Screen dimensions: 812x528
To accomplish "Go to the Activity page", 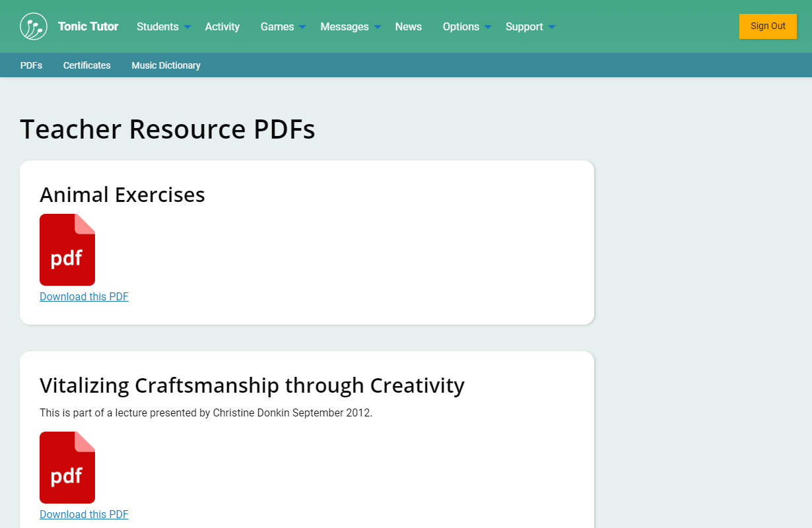I will click(222, 26).
